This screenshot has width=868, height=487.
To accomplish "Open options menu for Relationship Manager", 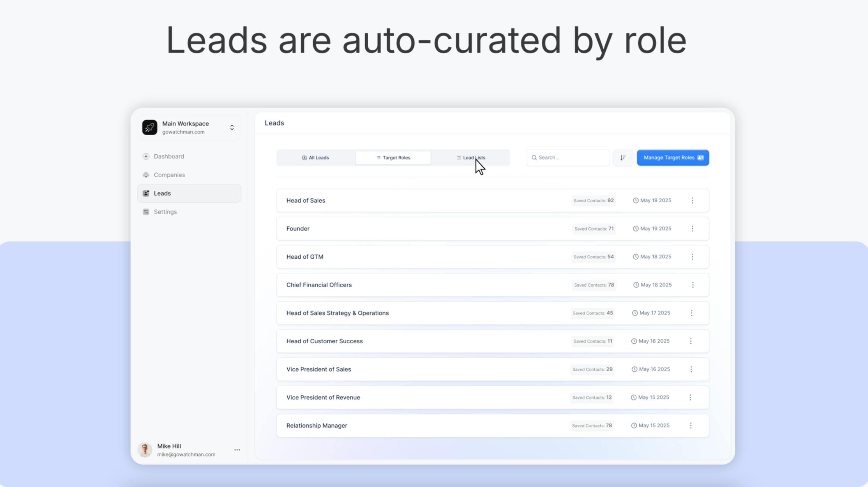I will (x=691, y=426).
